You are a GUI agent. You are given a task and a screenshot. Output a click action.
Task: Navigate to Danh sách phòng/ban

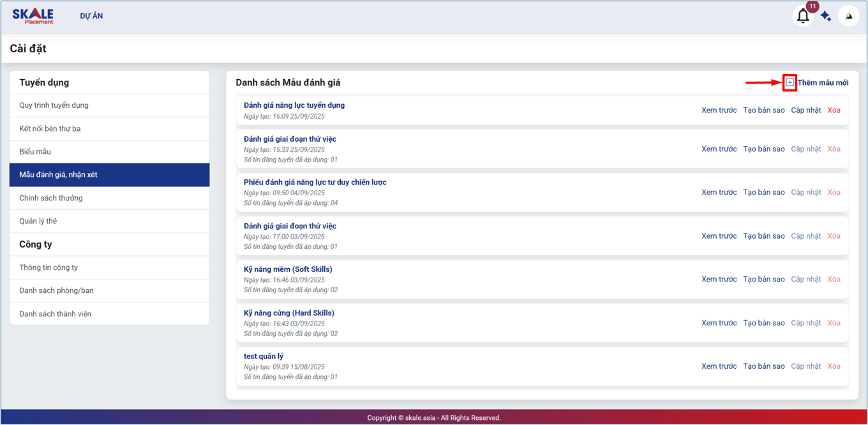point(56,291)
